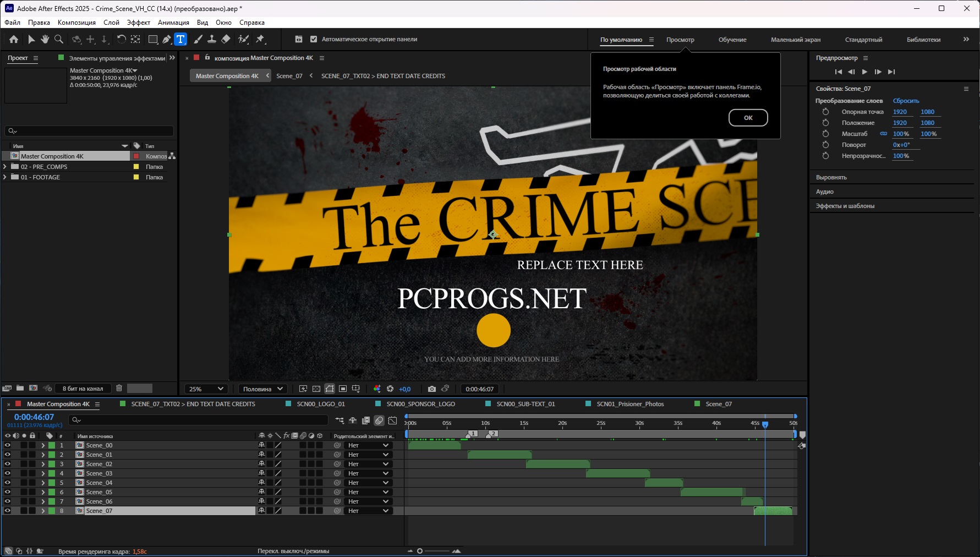Select the Eraser tool
This screenshot has height=557, width=980.
point(226,39)
